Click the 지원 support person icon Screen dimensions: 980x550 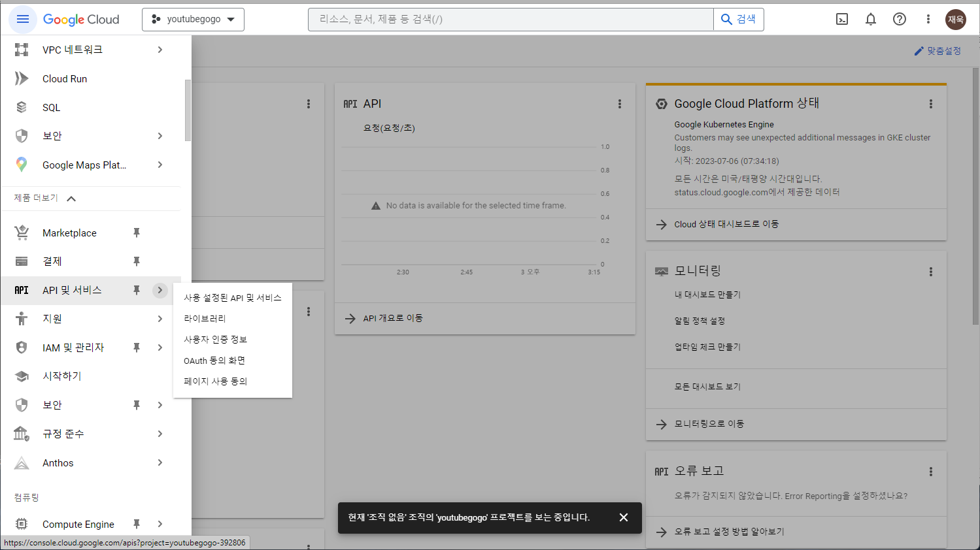coord(22,319)
